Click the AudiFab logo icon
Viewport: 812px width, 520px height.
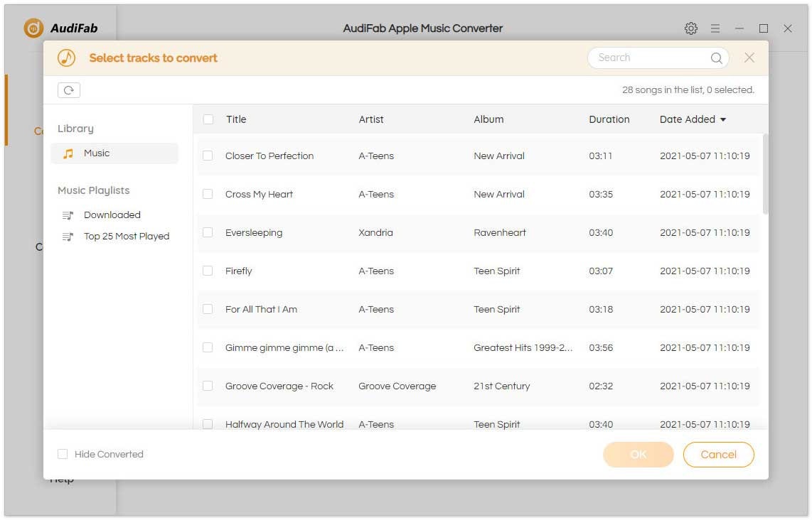pyautogui.click(x=33, y=28)
